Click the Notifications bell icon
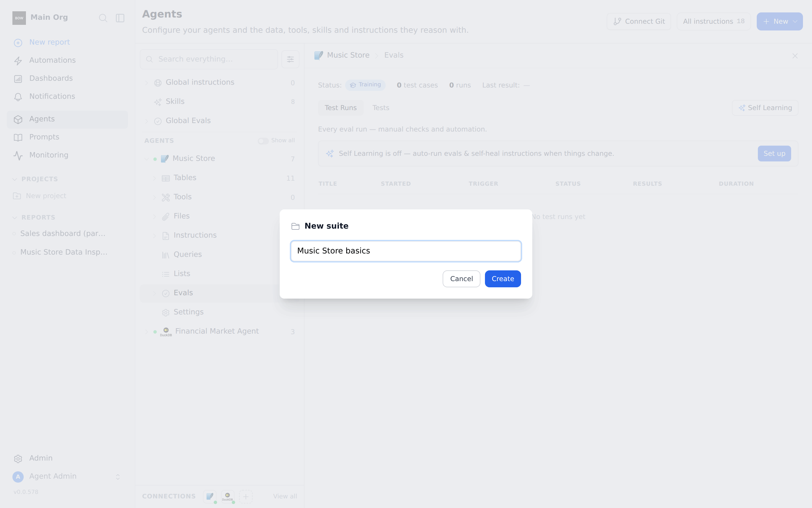Image resolution: width=812 pixels, height=508 pixels. [x=18, y=97]
